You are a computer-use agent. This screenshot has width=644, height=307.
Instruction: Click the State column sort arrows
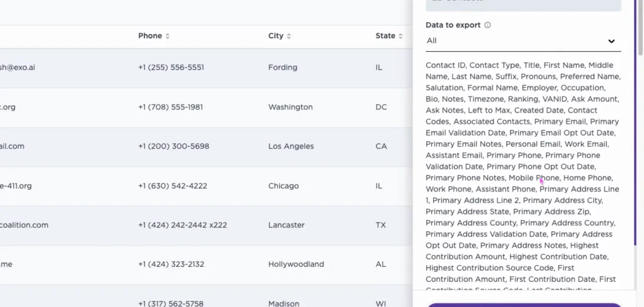(x=400, y=36)
